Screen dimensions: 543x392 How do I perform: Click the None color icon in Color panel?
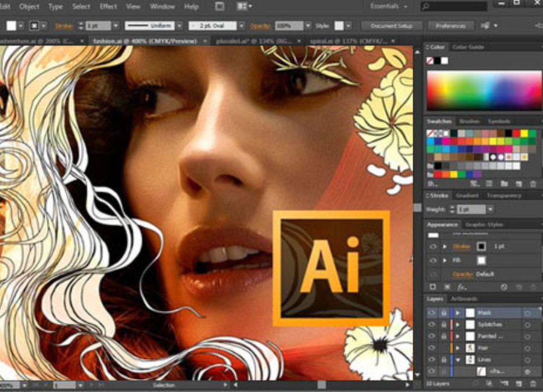tap(430, 60)
